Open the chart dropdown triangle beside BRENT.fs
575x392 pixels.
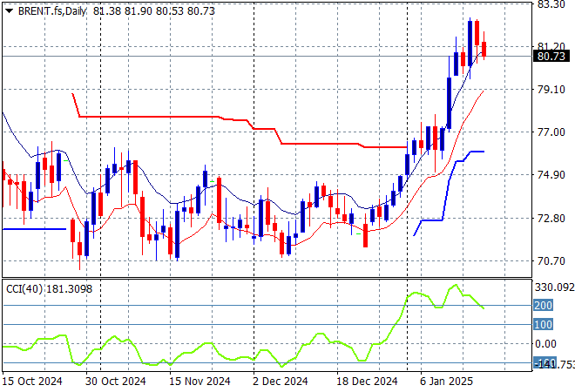click(x=10, y=11)
